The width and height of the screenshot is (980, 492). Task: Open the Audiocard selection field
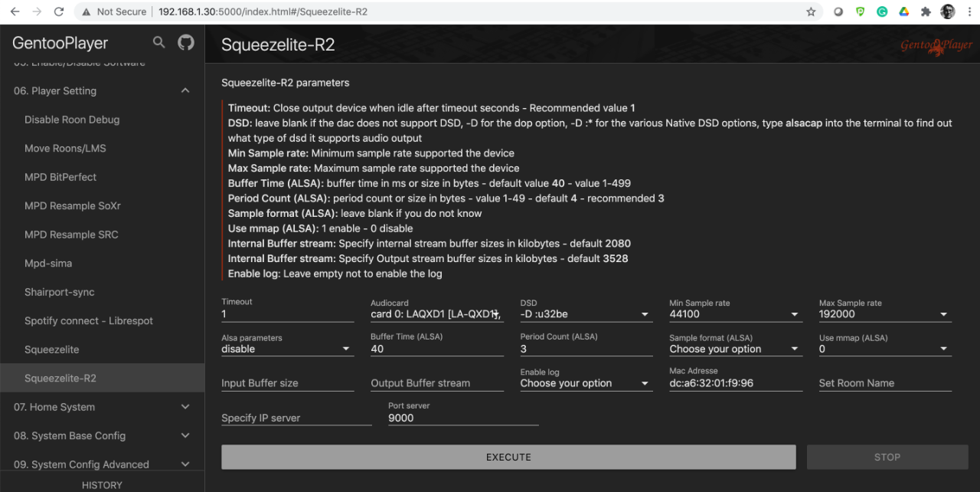[x=437, y=313]
